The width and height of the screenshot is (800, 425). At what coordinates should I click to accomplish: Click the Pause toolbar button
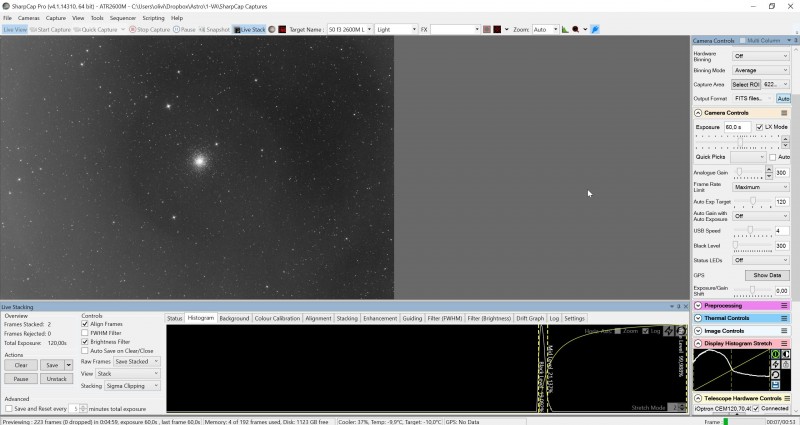pyautogui.click(x=184, y=30)
